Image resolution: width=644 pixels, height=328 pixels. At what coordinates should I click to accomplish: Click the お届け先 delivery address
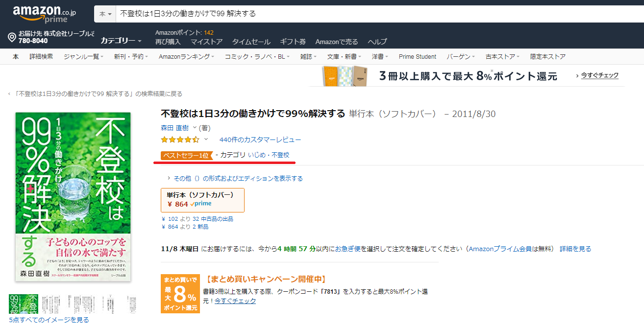tap(56, 37)
